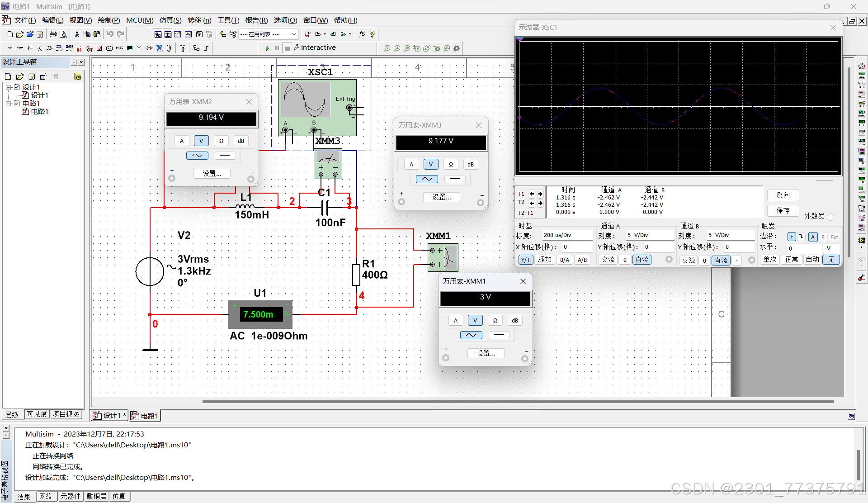This screenshot has height=503, width=868.
Task: Open the Grapher view icon
Action: pyautogui.click(x=188, y=34)
